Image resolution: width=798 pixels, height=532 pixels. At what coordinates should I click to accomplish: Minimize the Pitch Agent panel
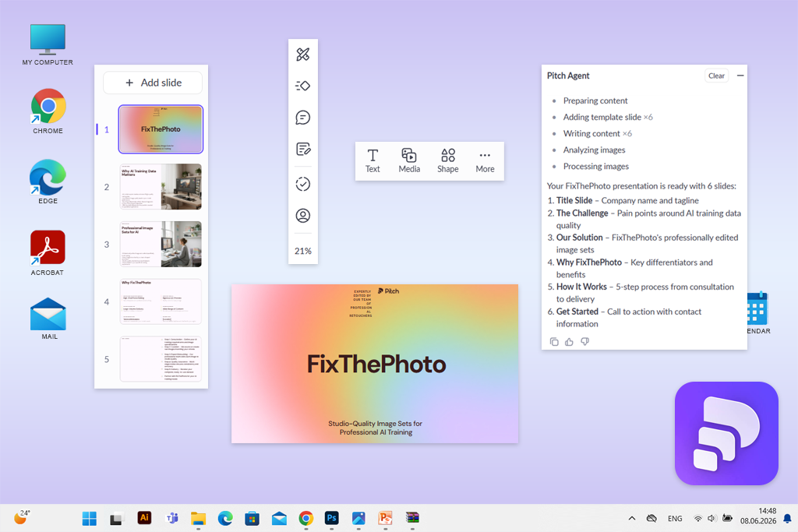(x=740, y=76)
